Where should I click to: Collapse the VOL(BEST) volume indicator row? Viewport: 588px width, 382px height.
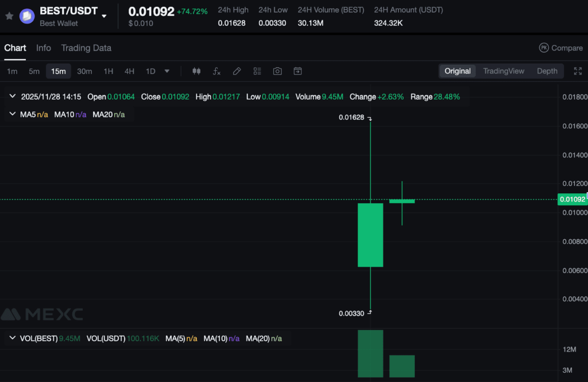click(13, 338)
